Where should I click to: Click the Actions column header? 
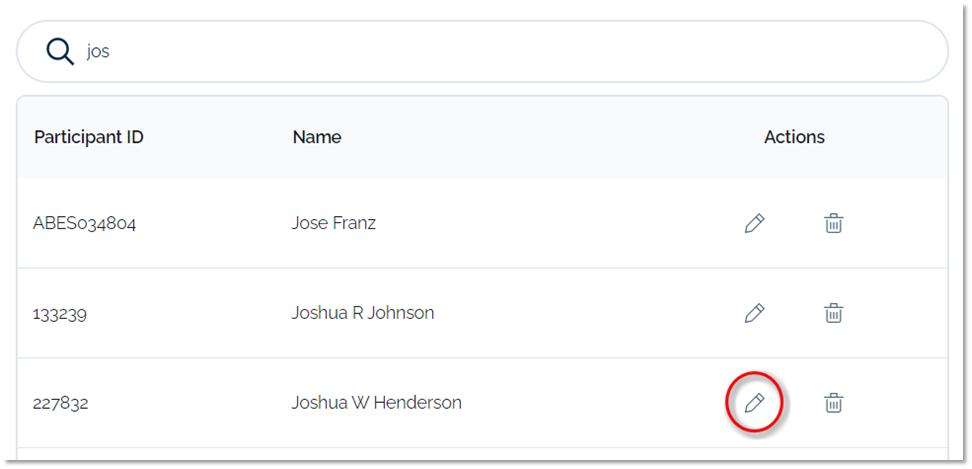[794, 137]
